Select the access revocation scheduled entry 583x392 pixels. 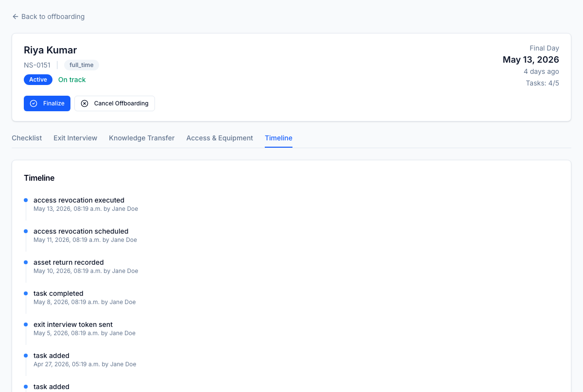tap(81, 231)
